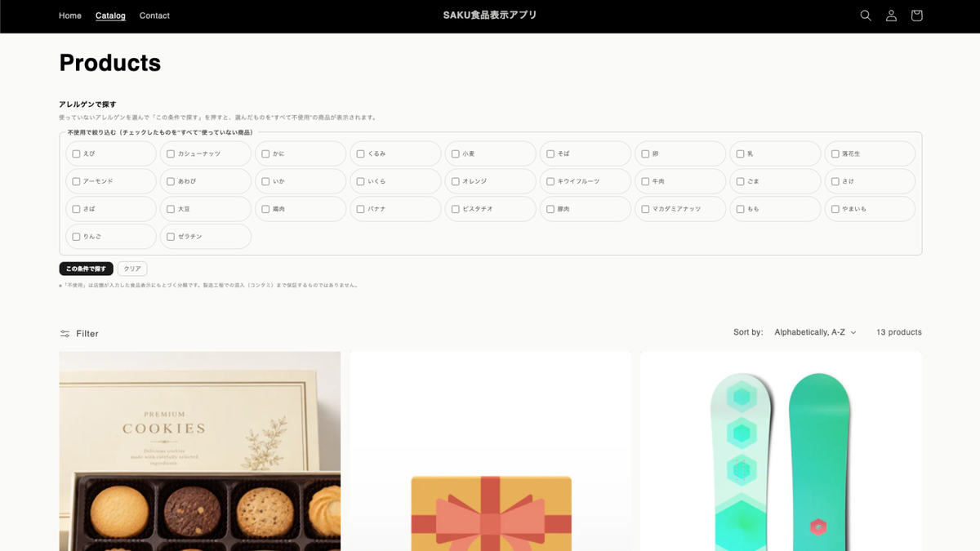Select the 豚肉 allergen checkbox
Viewport: 980px width, 551px height.
tap(550, 209)
